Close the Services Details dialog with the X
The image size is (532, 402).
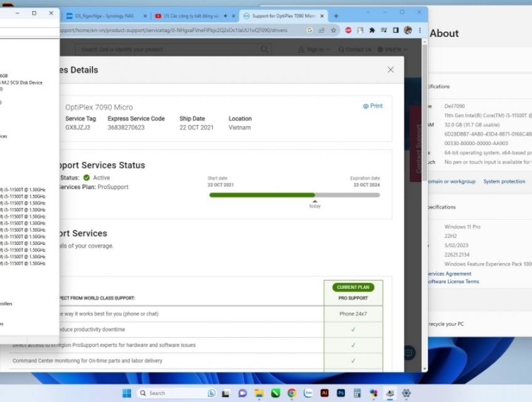(390, 70)
